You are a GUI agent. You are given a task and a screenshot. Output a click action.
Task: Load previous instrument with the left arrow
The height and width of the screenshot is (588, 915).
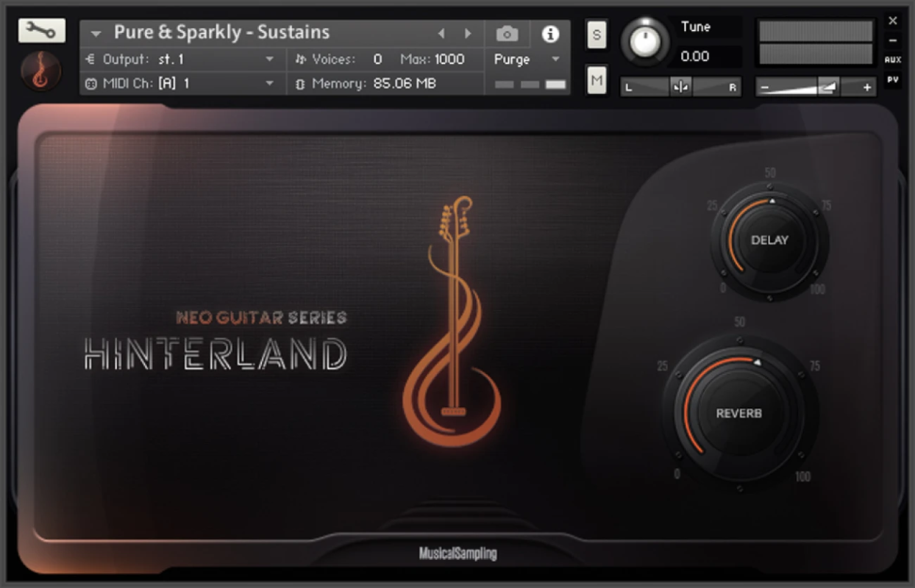[441, 34]
